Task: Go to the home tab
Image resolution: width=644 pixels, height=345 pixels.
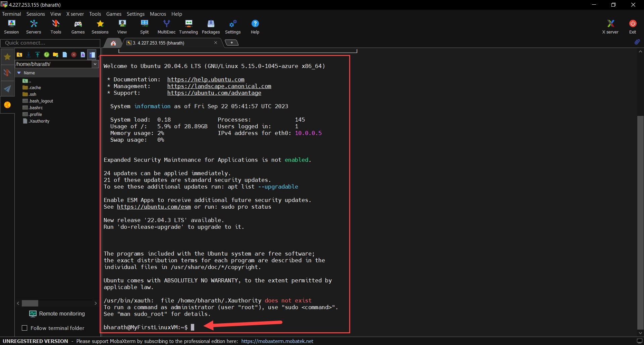Action: click(x=113, y=43)
